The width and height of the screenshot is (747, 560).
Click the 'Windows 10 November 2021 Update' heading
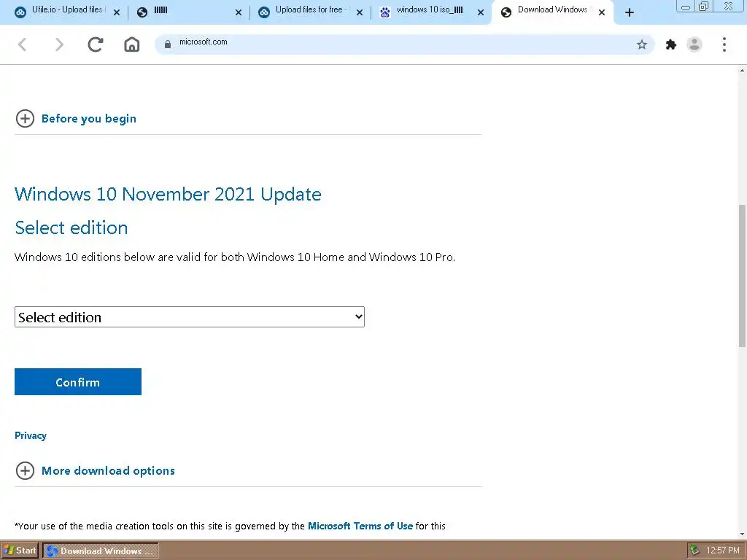(168, 194)
